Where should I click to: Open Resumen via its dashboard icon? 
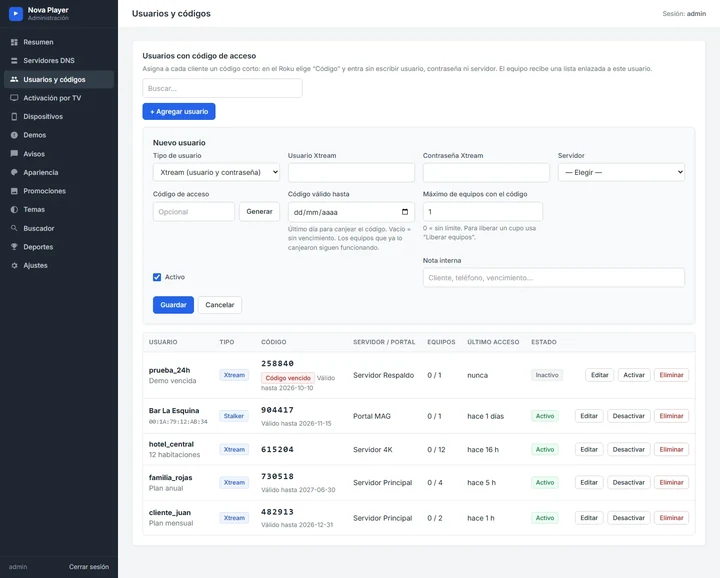tap(14, 42)
